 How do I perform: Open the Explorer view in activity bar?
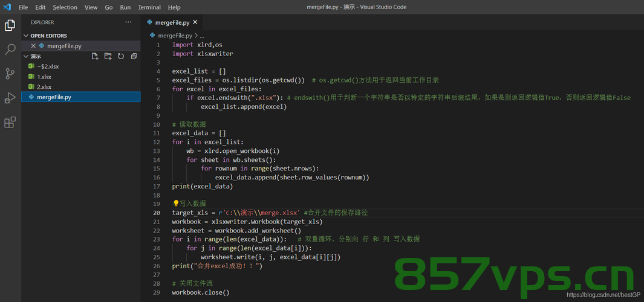tap(10, 25)
